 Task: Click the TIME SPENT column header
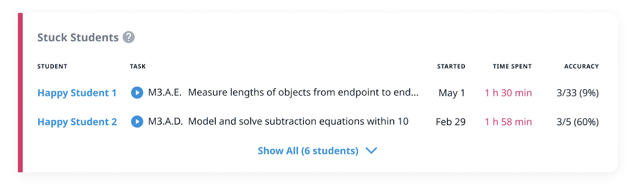(x=512, y=66)
